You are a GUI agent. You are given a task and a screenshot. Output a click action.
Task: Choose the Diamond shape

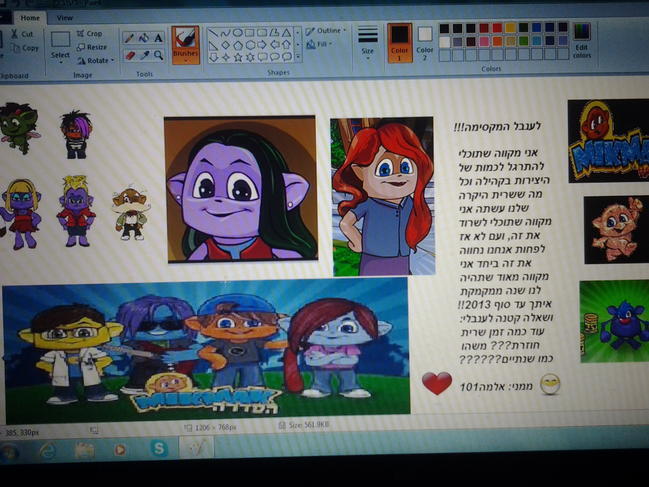click(x=226, y=45)
